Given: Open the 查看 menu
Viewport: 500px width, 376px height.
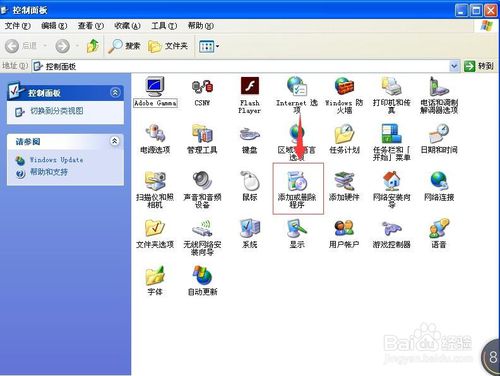Looking at the screenshot, I should point(90,26).
